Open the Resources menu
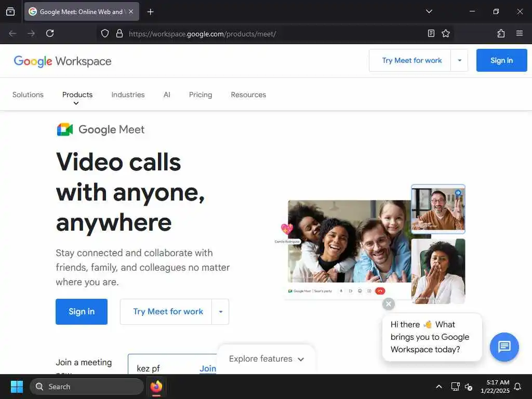532x399 pixels. (x=248, y=95)
